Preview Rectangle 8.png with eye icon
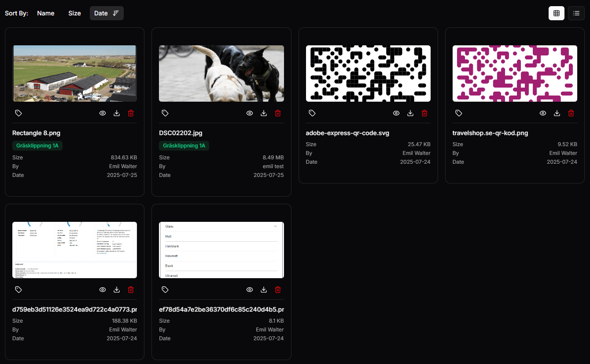 click(103, 113)
